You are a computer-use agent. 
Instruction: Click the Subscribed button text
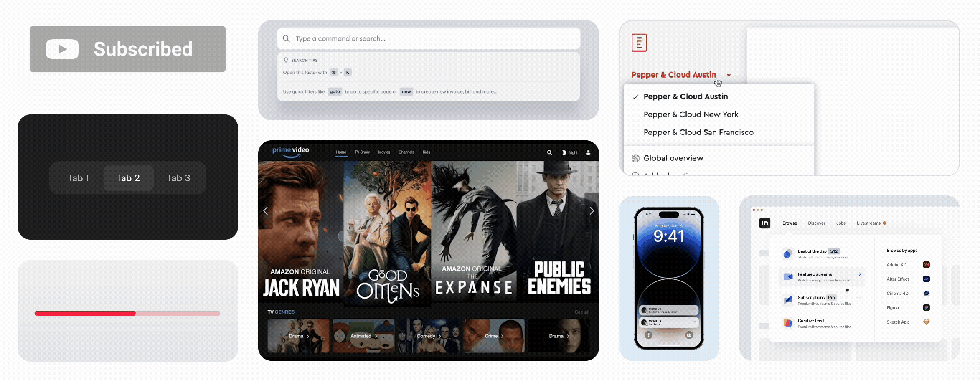tap(143, 49)
